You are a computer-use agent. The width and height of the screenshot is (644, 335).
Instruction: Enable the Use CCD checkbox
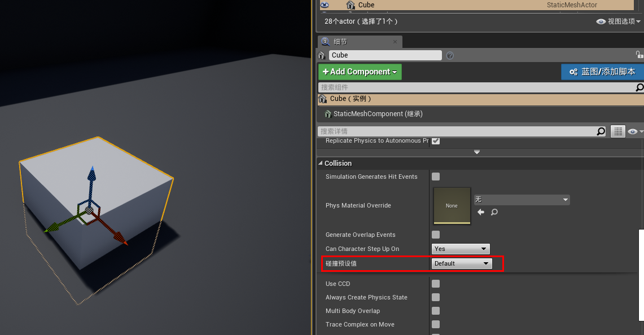(x=435, y=284)
